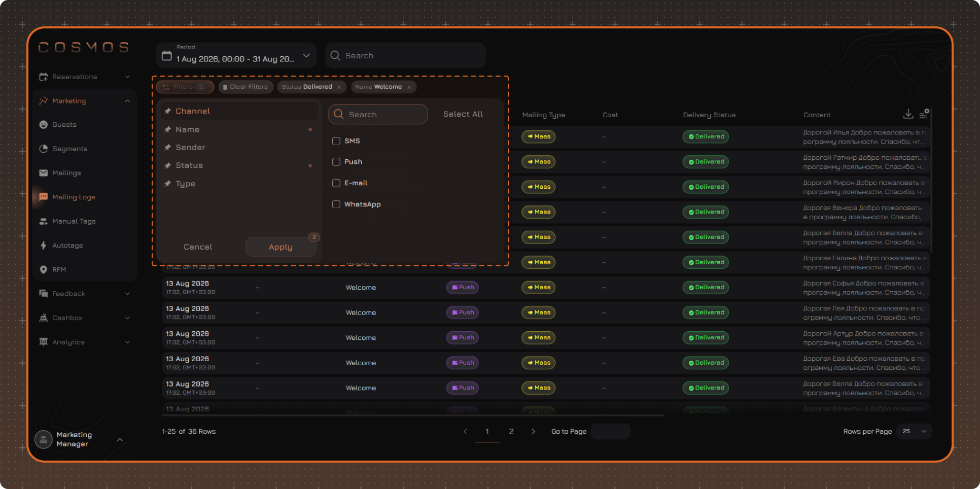Image resolution: width=980 pixels, height=489 pixels.
Task: Click Clear Filters button
Action: point(246,87)
